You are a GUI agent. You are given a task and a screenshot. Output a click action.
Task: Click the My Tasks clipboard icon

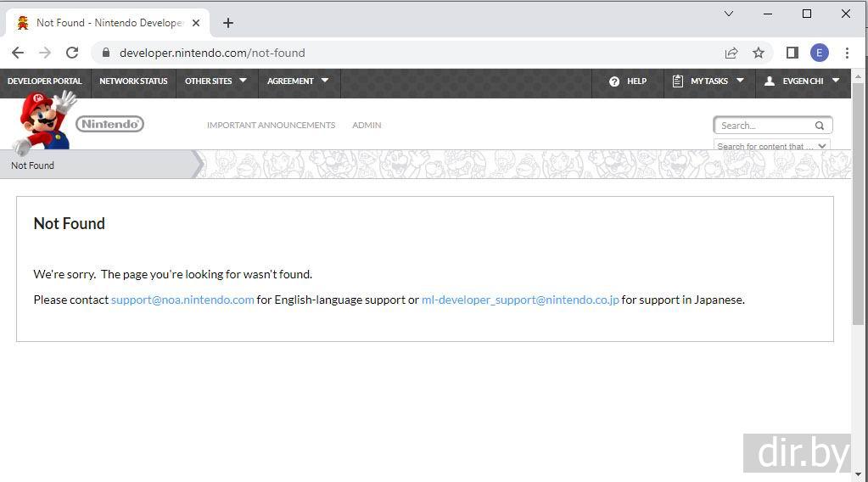677,81
